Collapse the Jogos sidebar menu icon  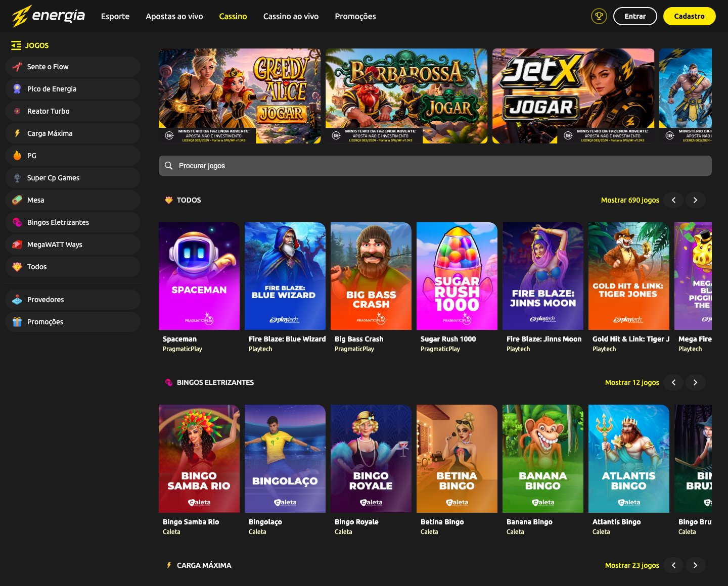16,45
